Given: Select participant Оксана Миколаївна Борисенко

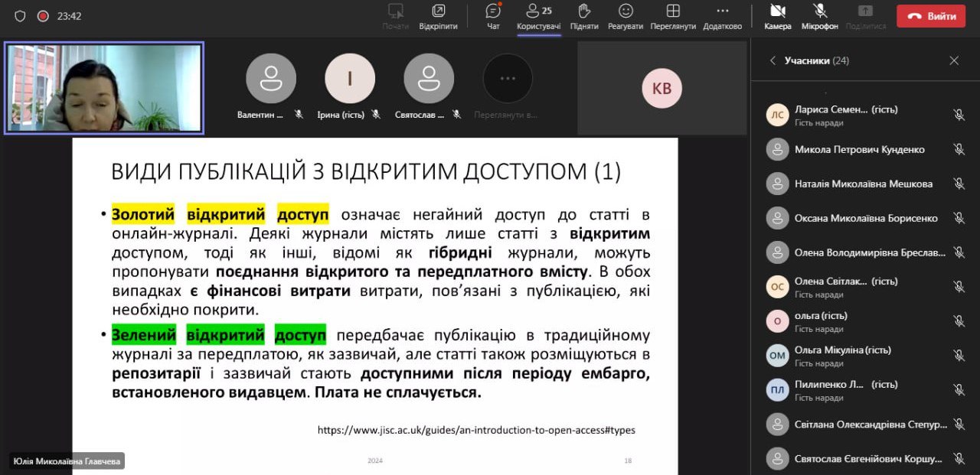Looking at the screenshot, I should [865, 218].
